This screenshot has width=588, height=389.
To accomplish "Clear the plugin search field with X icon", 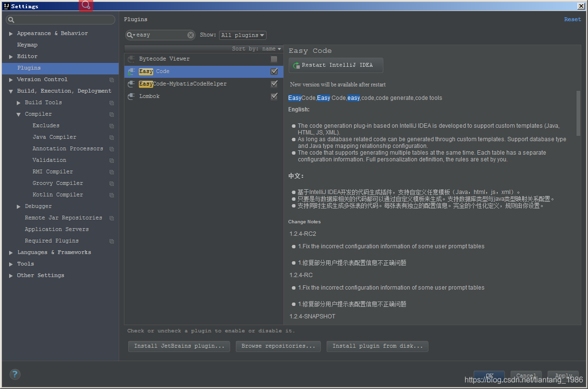I will pos(191,35).
